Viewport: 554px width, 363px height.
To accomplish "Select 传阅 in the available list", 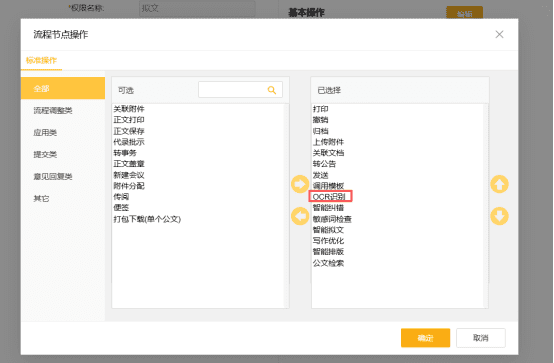I will click(x=121, y=197).
